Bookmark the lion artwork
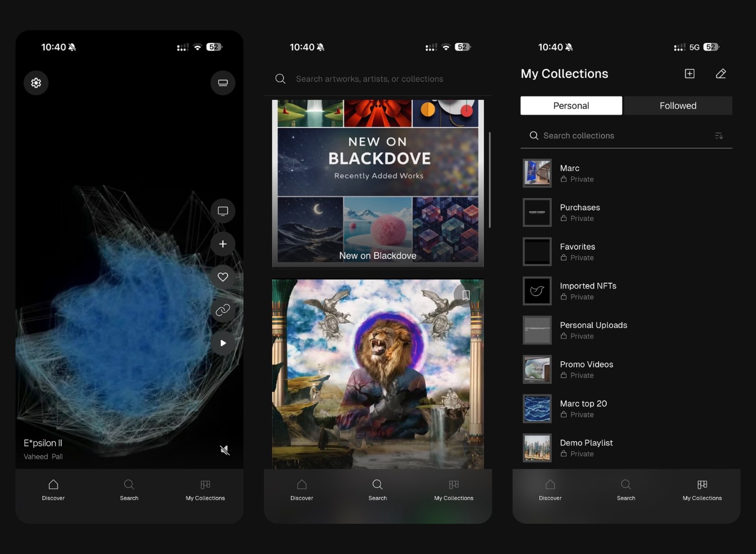Screen dimensions: 756x554 pyautogui.click(x=466, y=295)
